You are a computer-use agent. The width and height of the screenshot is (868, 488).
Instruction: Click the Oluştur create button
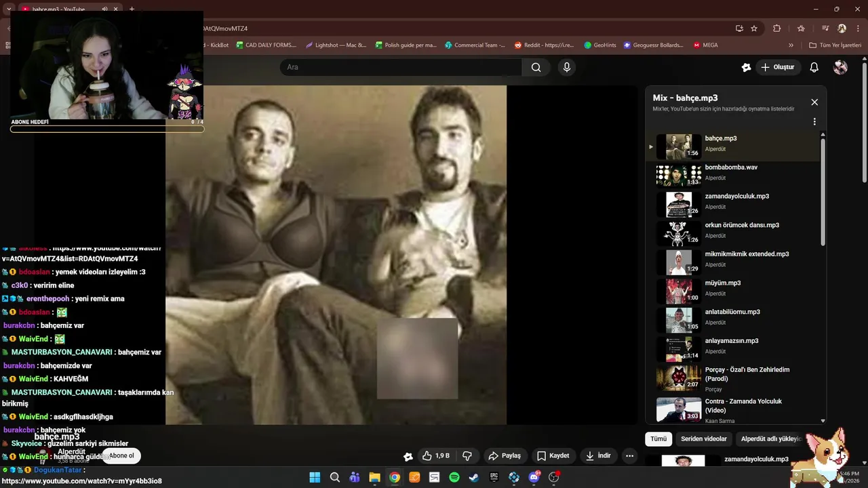click(x=777, y=67)
